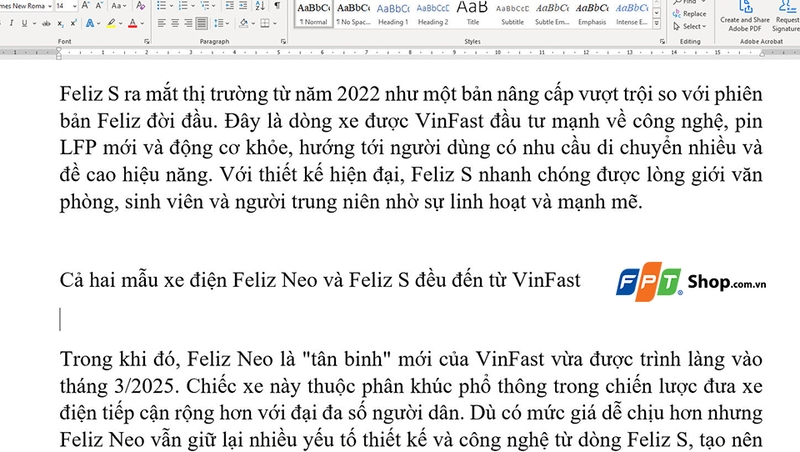Open Paragraph dialog launcher
The height and width of the screenshot is (452, 800).
point(283,41)
